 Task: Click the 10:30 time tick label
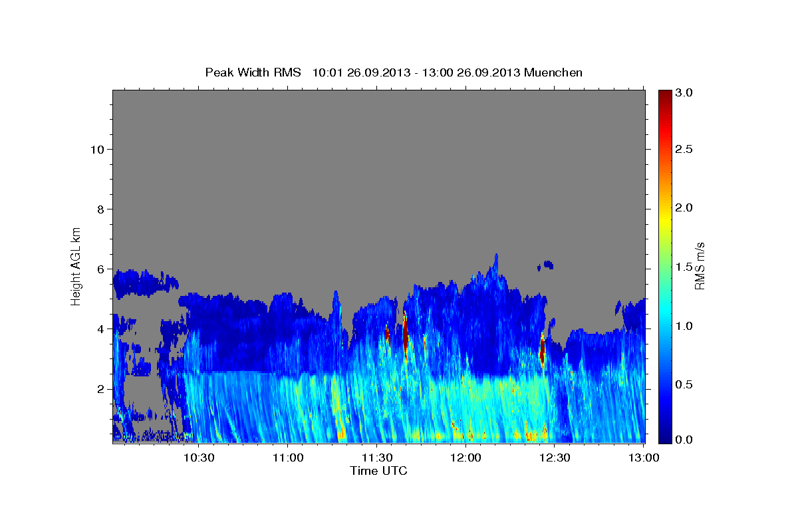[x=198, y=458]
